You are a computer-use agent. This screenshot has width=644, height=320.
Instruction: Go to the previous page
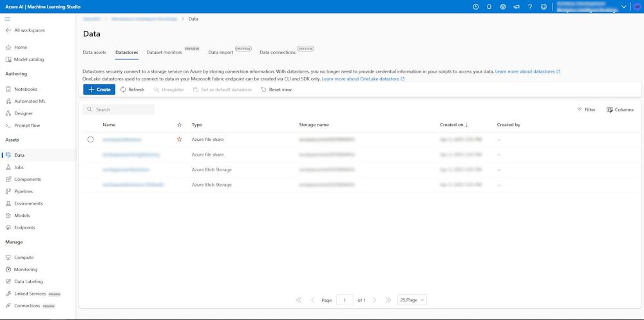coord(312,300)
